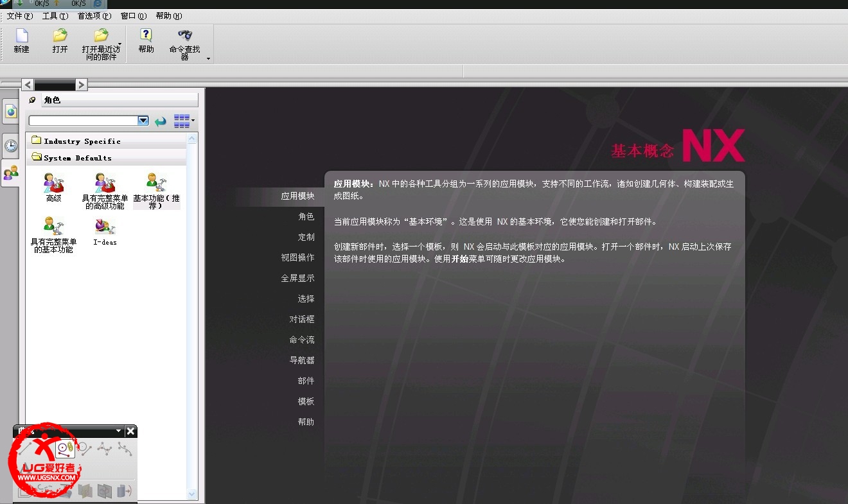Choose the 具有完整菜单的高级功能 role
Screen dimensions: 848x504
coord(105,191)
